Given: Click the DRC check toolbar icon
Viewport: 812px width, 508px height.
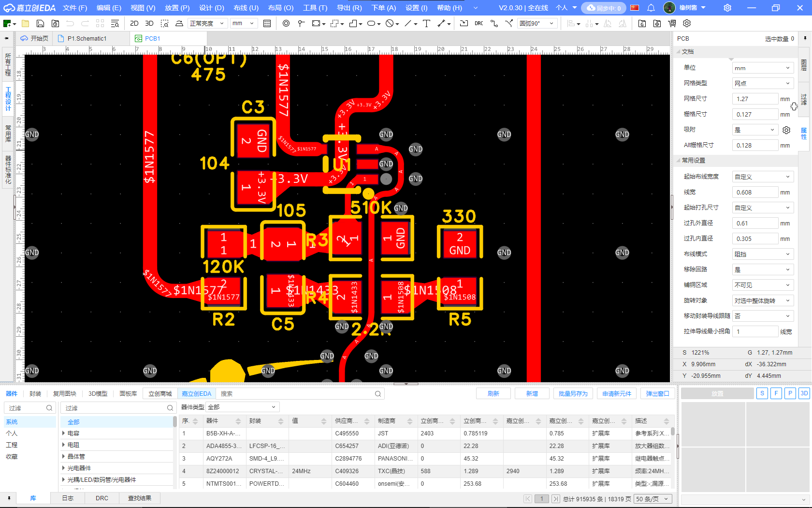Looking at the screenshot, I should [478, 23].
